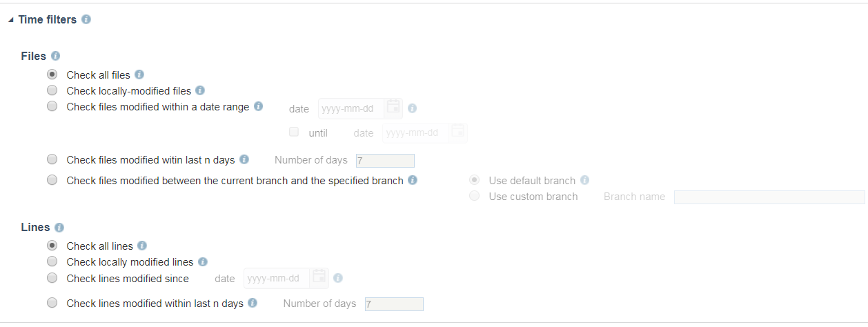868x327 pixels.
Task: Click info icon beside Lines label
Action: [59, 228]
